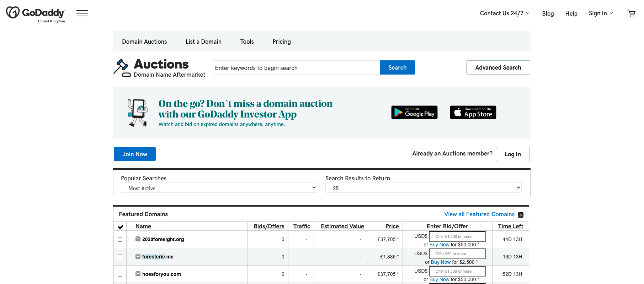This screenshot has width=644, height=284.
Task: Expand details for 2020foresight.org
Action: (x=138, y=239)
